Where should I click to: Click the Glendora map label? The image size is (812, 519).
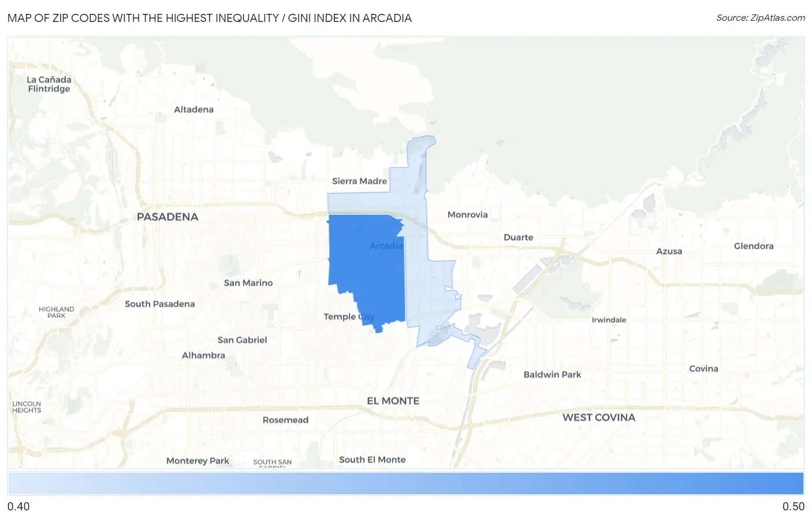[x=753, y=246]
